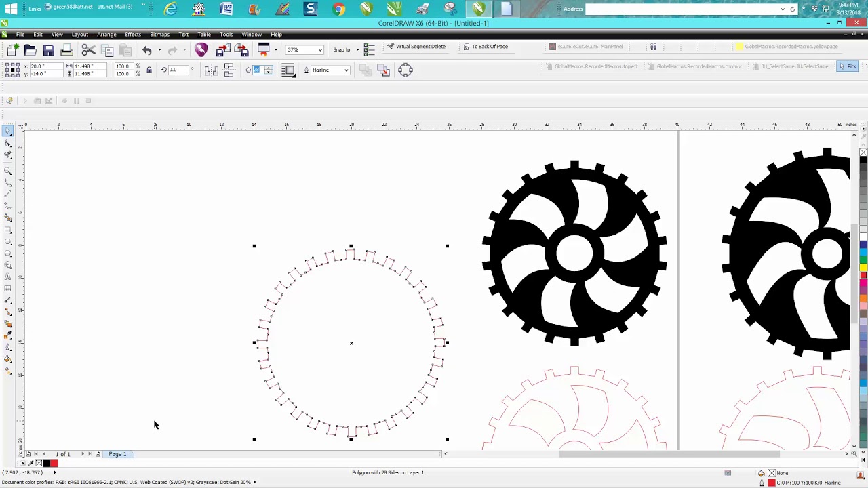The image size is (868, 488).
Task: Open the Hairline outline width dropdown
Action: 346,70
